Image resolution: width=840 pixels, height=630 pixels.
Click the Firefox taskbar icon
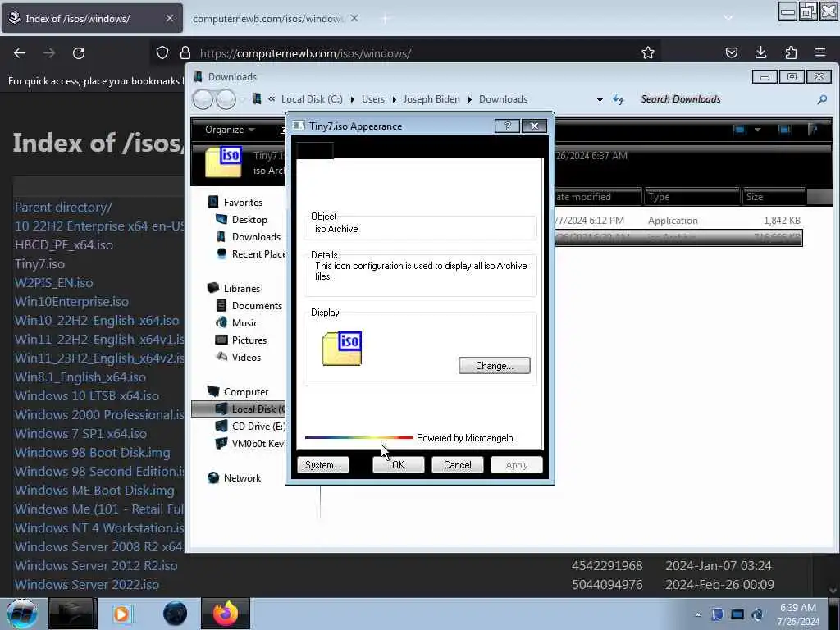tap(225, 614)
